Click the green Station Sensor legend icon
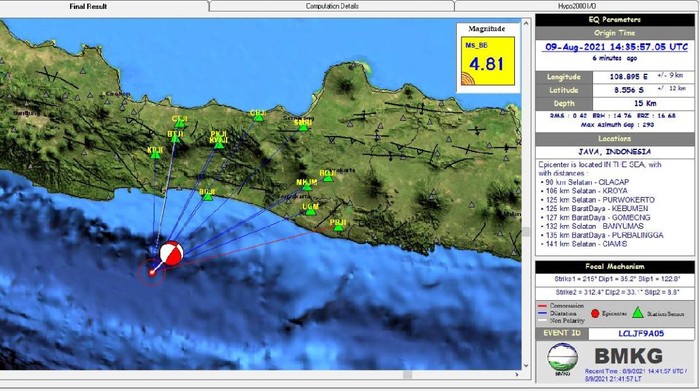This screenshot has width=700, height=391. click(638, 312)
